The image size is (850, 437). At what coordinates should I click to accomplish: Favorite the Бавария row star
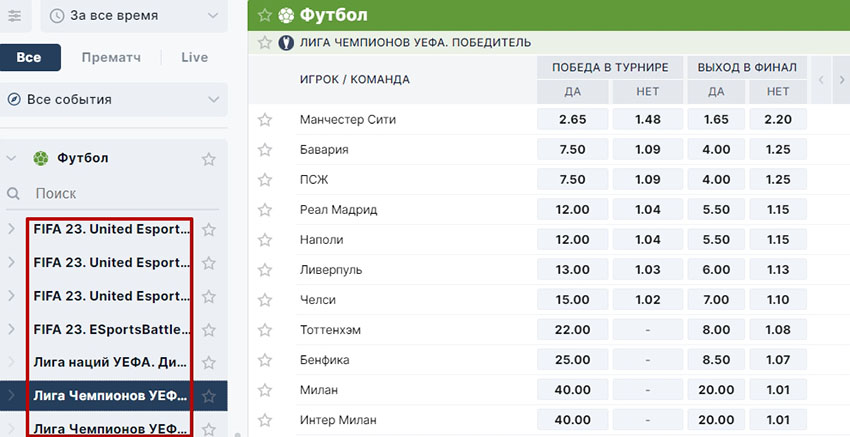tap(265, 150)
